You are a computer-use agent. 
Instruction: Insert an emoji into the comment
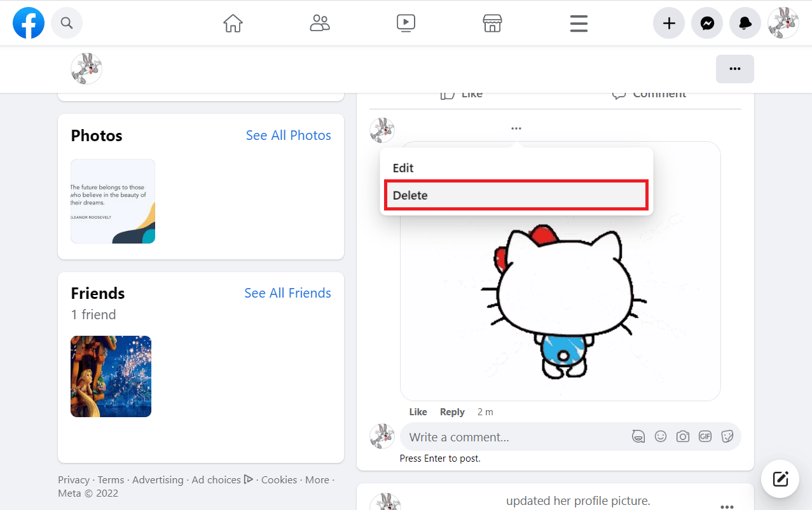click(x=660, y=436)
